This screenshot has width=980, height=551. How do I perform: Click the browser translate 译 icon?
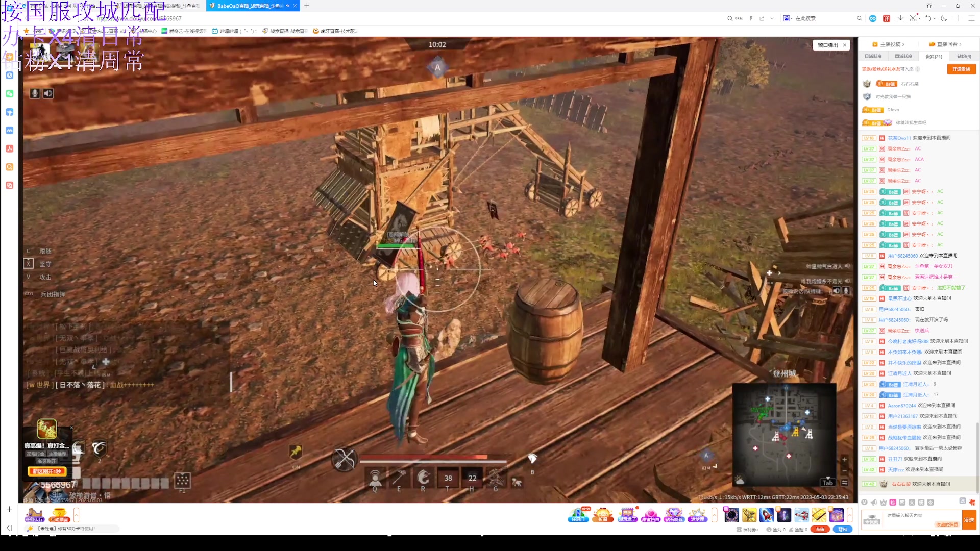(x=887, y=18)
